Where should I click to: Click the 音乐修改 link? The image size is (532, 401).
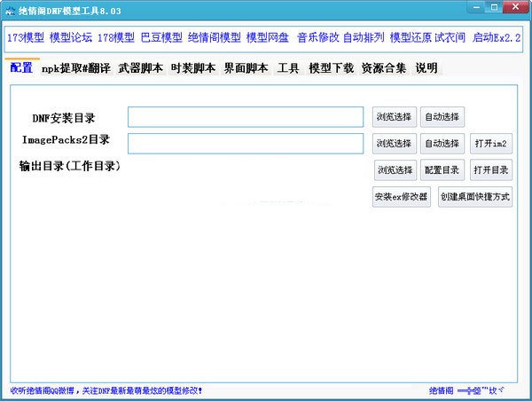318,37
